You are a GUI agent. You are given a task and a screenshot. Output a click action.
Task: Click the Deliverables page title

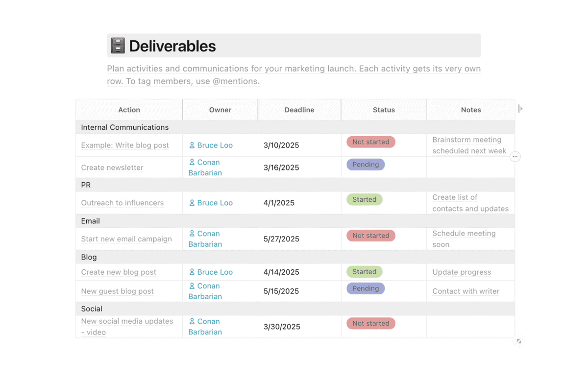tap(172, 46)
